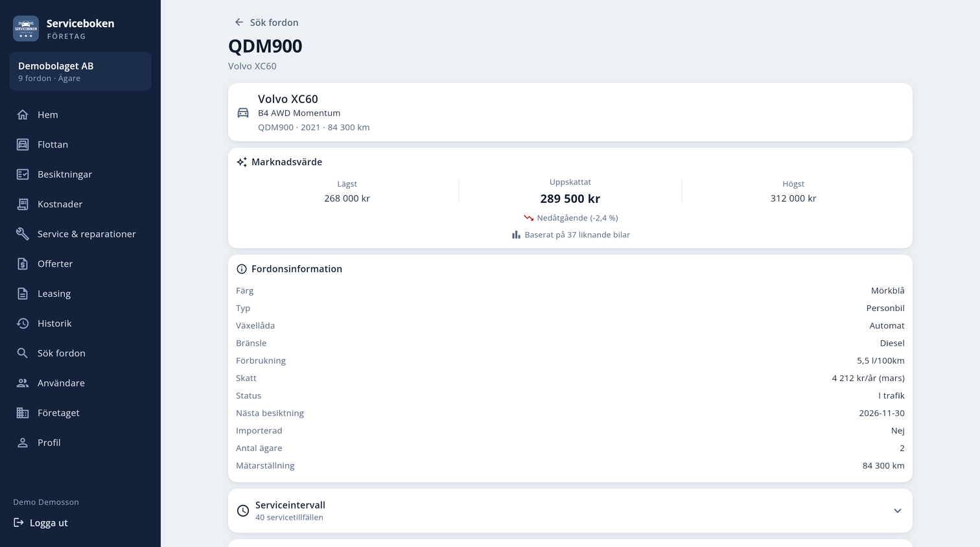Click the Offerter document icon

click(x=23, y=264)
